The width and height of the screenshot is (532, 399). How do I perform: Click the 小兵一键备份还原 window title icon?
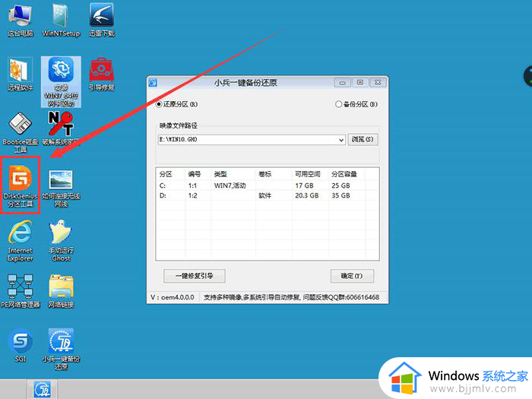[x=153, y=82]
